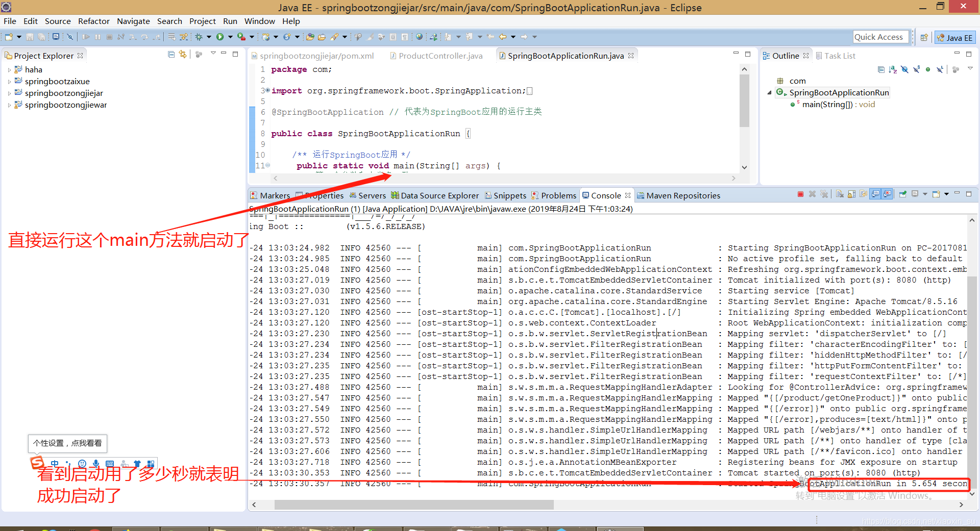980x531 pixels.
Task: Click the Open Web Browser globe icon
Action: (420, 37)
